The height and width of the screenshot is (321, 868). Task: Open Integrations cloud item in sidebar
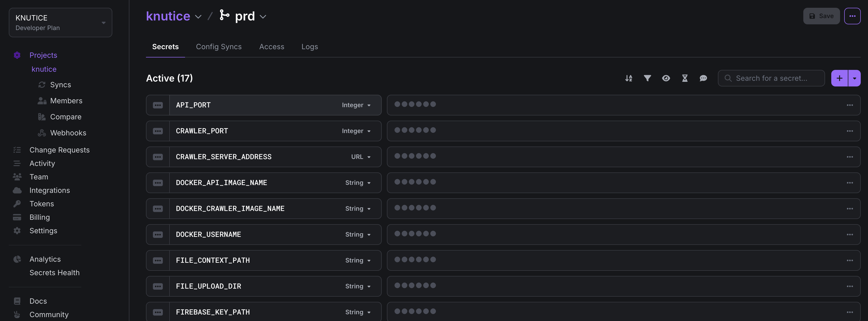(x=49, y=190)
